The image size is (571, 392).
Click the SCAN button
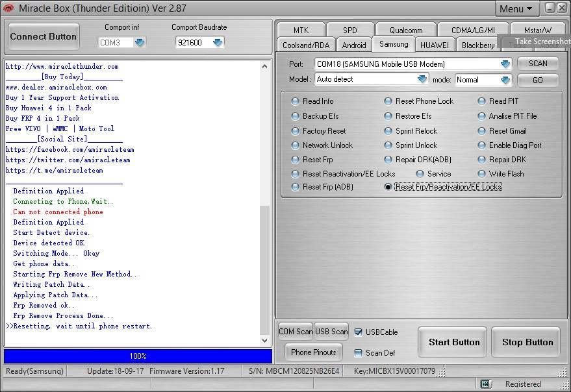538,64
